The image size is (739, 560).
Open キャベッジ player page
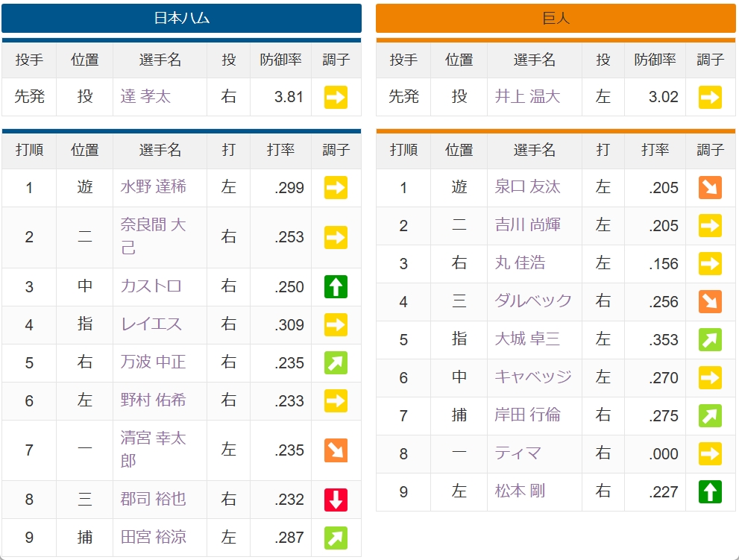533,377
